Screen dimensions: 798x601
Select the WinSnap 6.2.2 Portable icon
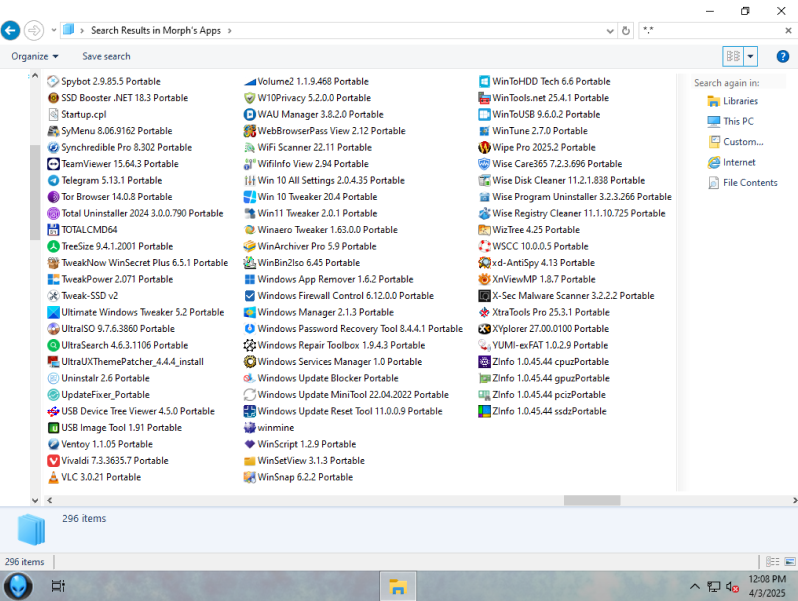coord(249,477)
